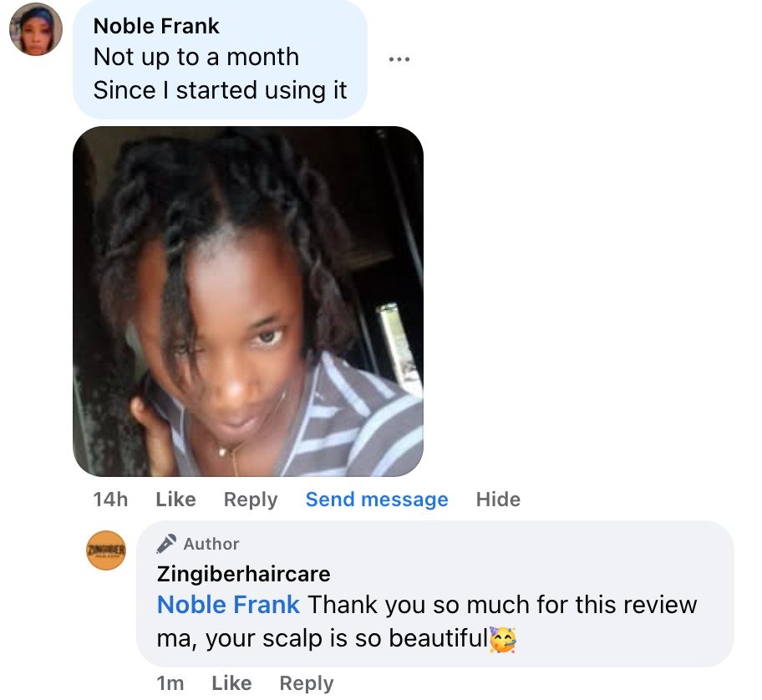Viewport: 762px width, 700px height.
Task: Open Noble Frank's profile picture
Action: click(x=36, y=29)
